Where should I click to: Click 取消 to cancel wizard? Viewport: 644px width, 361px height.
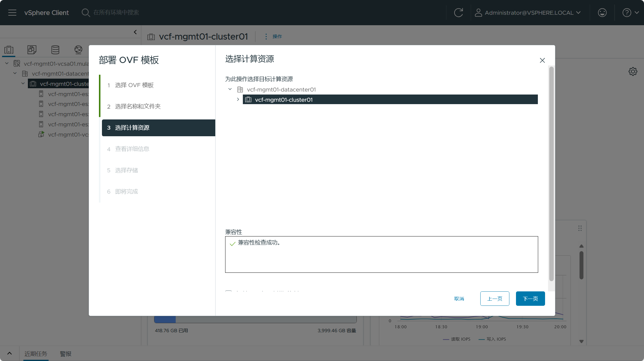[x=459, y=299]
